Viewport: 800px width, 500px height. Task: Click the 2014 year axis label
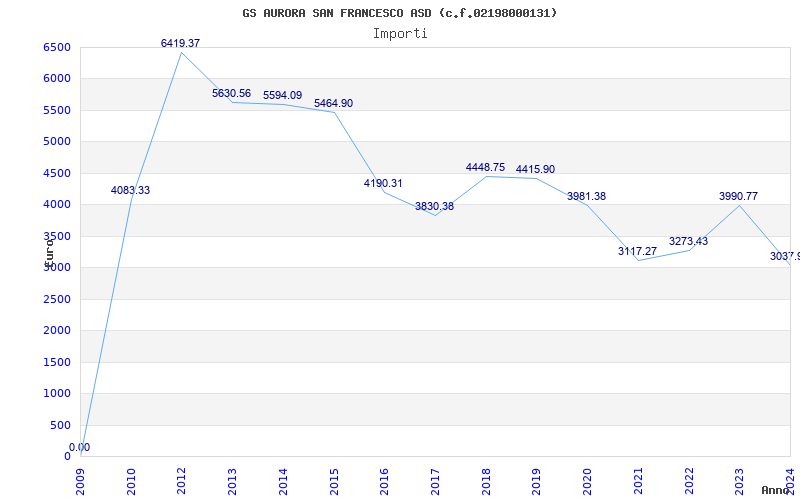tap(284, 482)
